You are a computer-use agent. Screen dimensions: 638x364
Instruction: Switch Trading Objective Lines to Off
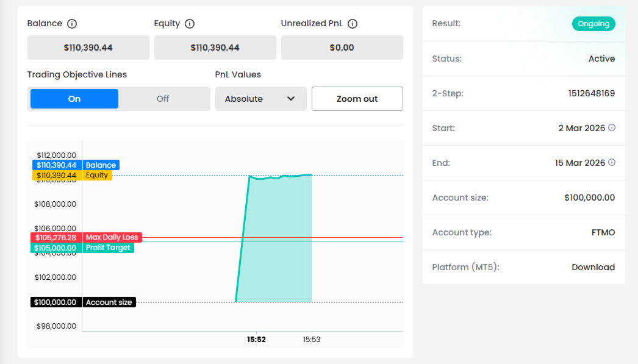point(163,99)
